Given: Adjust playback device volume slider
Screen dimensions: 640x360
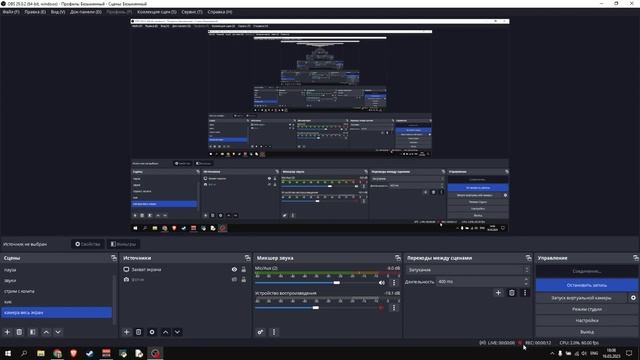Looking at the screenshot, I should click(316, 308).
